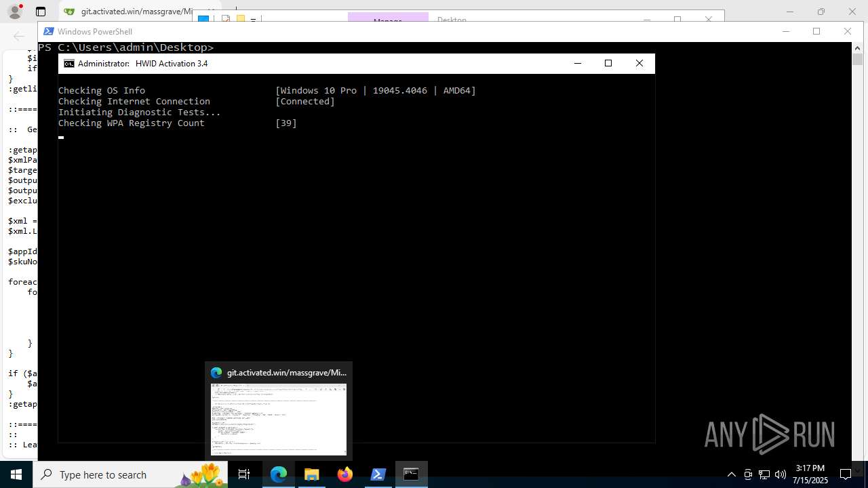Viewport: 868px width, 488px height.
Task: Click the '[39]' registry count value
Action: 286,123
